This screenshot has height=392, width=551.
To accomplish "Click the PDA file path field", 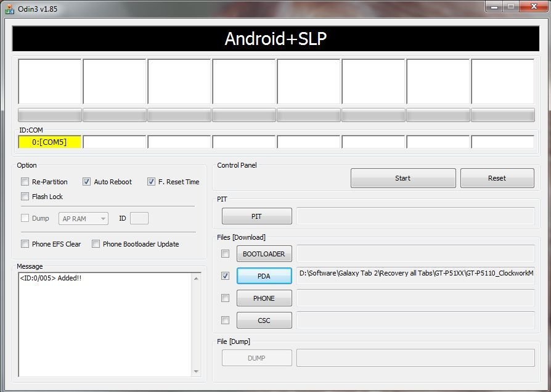I will (x=415, y=276).
